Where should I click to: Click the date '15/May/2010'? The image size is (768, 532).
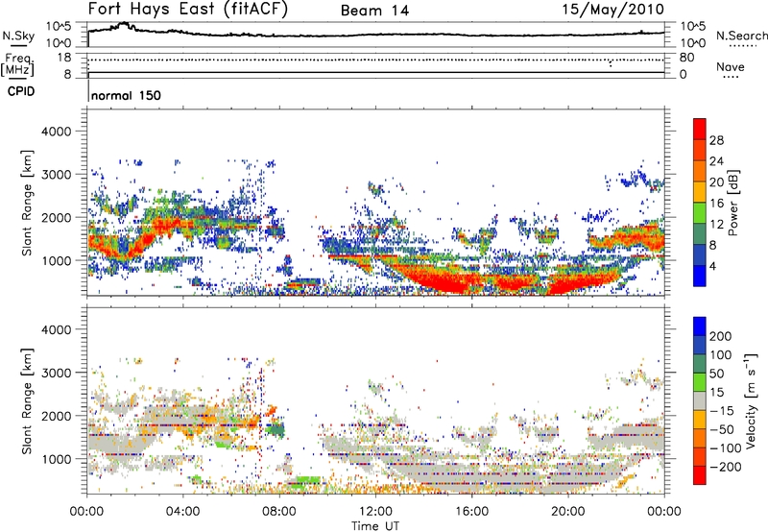click(x=613, y=9)
